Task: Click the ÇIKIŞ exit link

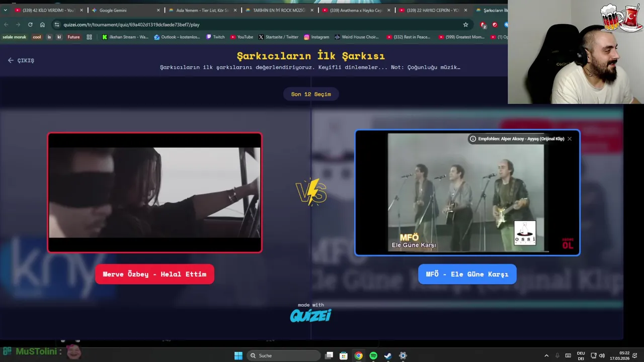Action: pyautogui.click(x=21, y=60)
